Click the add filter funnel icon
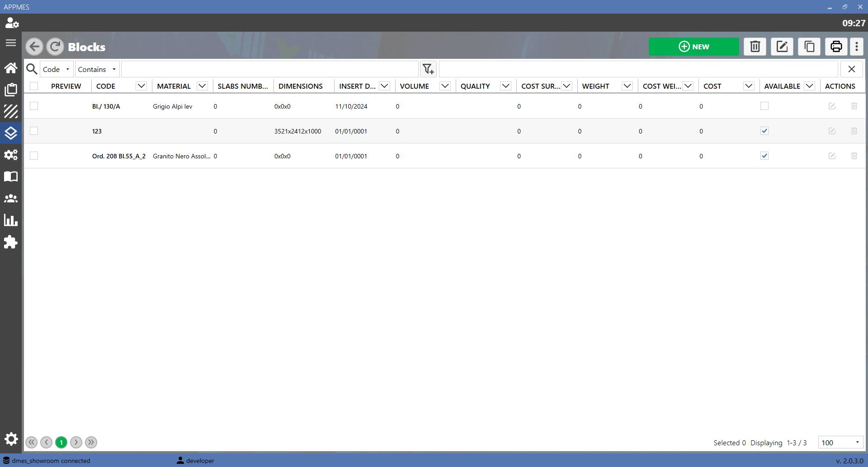Image resolution: width=868 pixels, height=467 pixels. pos(428,69)
